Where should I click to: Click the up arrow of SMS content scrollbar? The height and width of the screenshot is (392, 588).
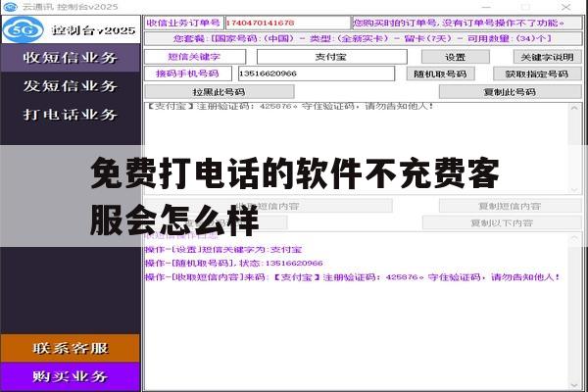pos(574,109)
